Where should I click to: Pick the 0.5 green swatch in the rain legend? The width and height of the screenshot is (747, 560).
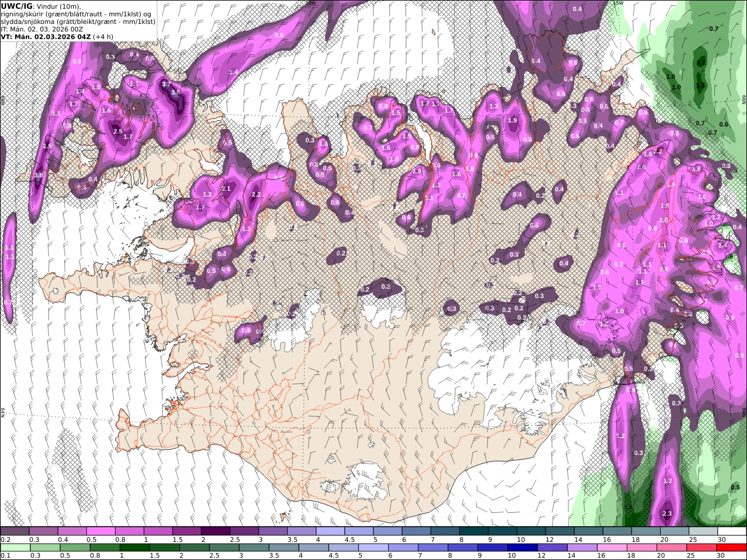pos(75,548)
